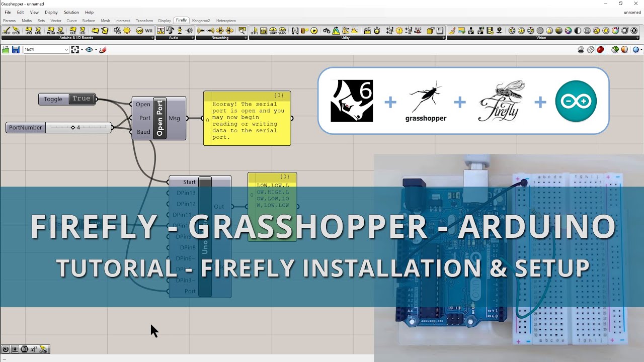Toggle the orange sphere document preview icon
Screen dimensions: 644x362
click(624, 49)
